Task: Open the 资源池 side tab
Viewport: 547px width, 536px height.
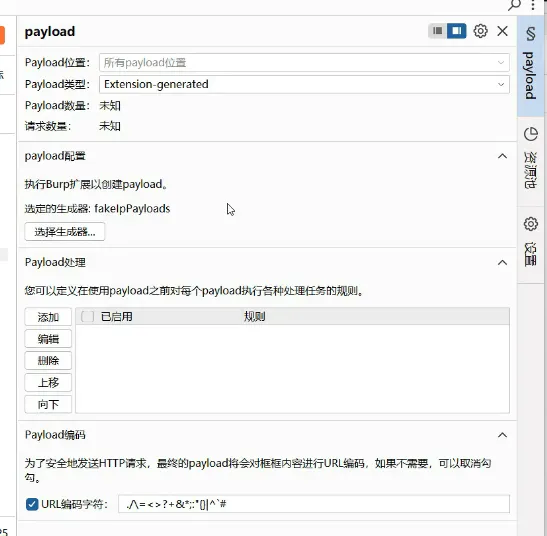Action: coord(530,161)
